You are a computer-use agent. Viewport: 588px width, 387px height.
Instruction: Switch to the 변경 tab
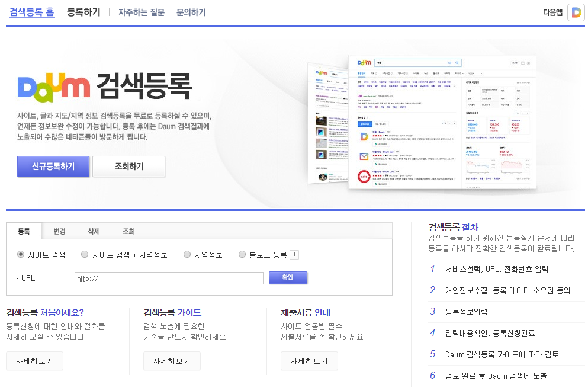click(59, 231)
